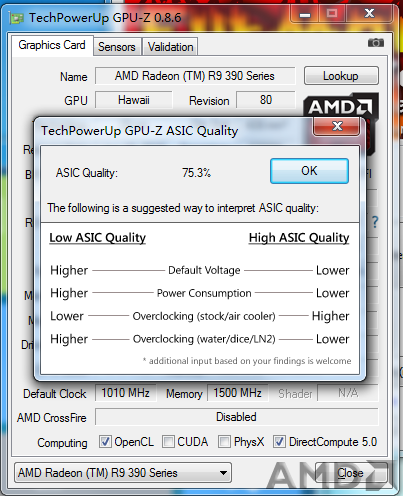Click the Close button in GPU-Z window
The height and width of the screenshot is (496, 403).
351,473
